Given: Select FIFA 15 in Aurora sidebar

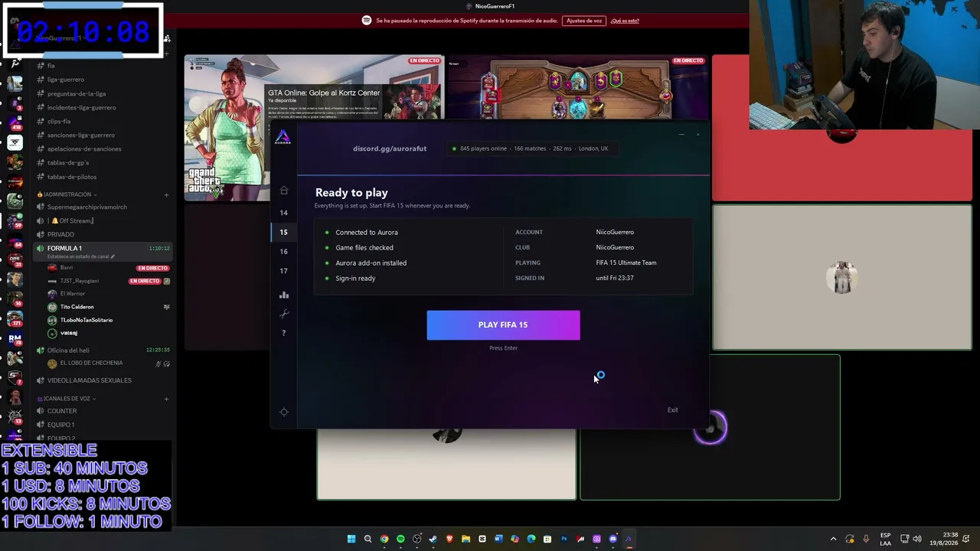Looking at the screenshot, I should tap(283, 232).
